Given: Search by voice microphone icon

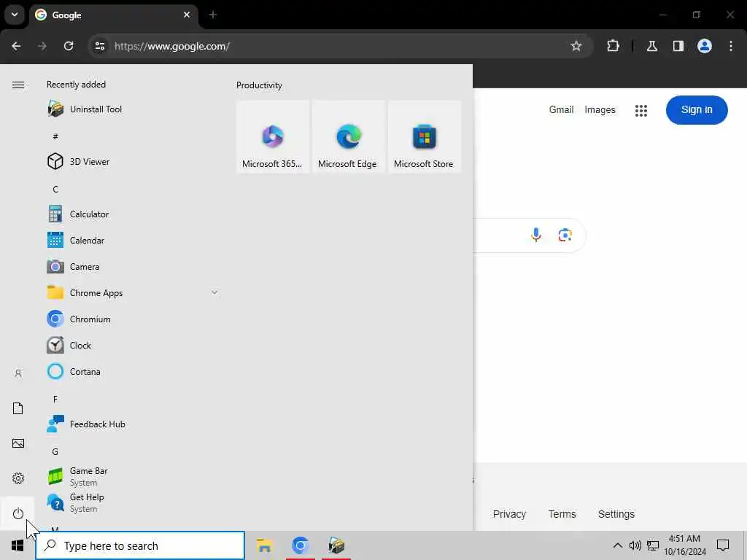Looking at the screenshot, I should pos(536,235).
